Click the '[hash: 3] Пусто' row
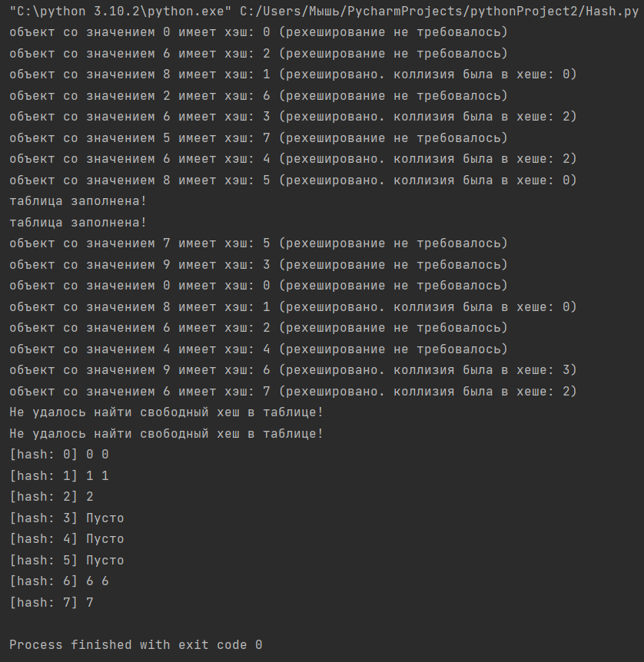644x662 pixels. tap(67, 518)
